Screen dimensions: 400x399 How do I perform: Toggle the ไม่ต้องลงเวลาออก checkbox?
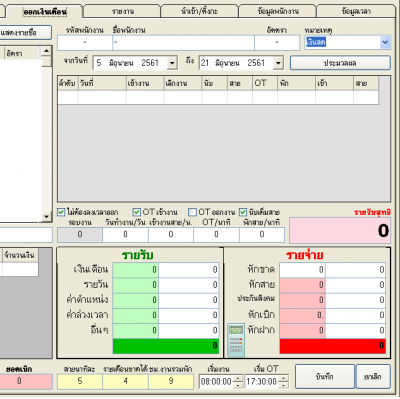61,212
